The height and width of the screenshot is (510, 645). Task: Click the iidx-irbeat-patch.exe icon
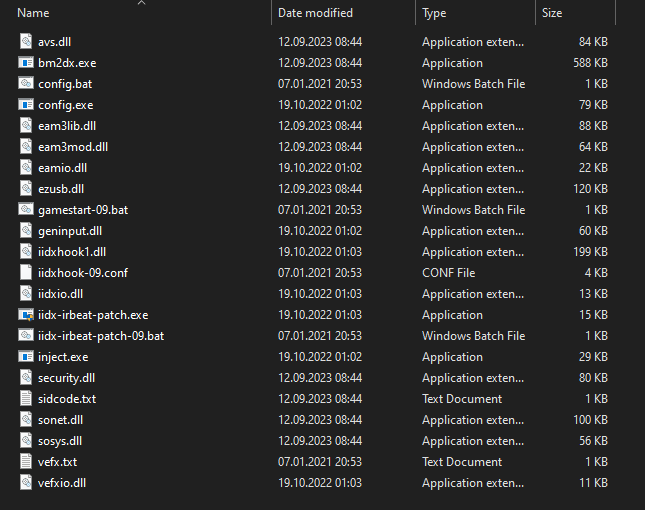tap(27, 315)
